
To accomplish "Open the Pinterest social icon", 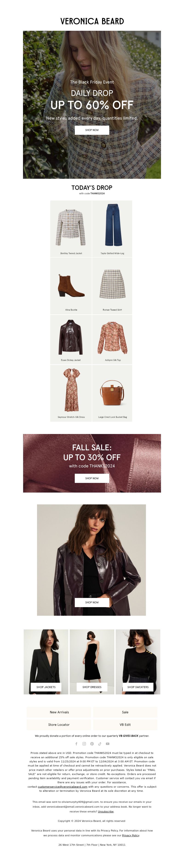I will coord(92,744).
